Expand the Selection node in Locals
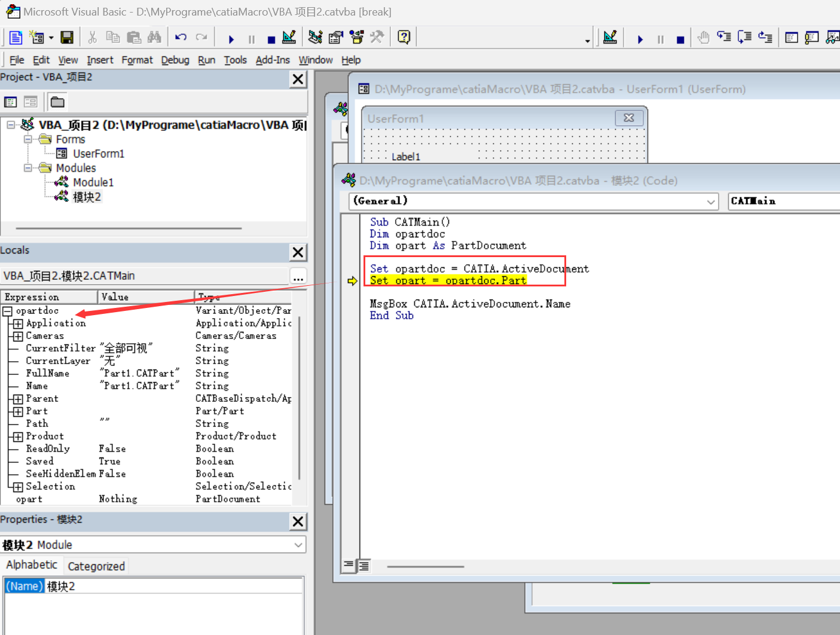The height and width of the screenshot is (635, 840). (18, 487)
